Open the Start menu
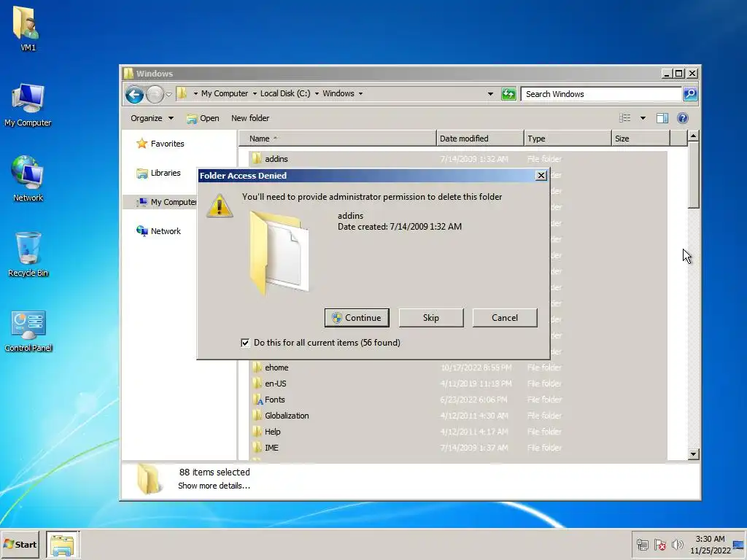This screenshot has height=560, width=747. 20,545
